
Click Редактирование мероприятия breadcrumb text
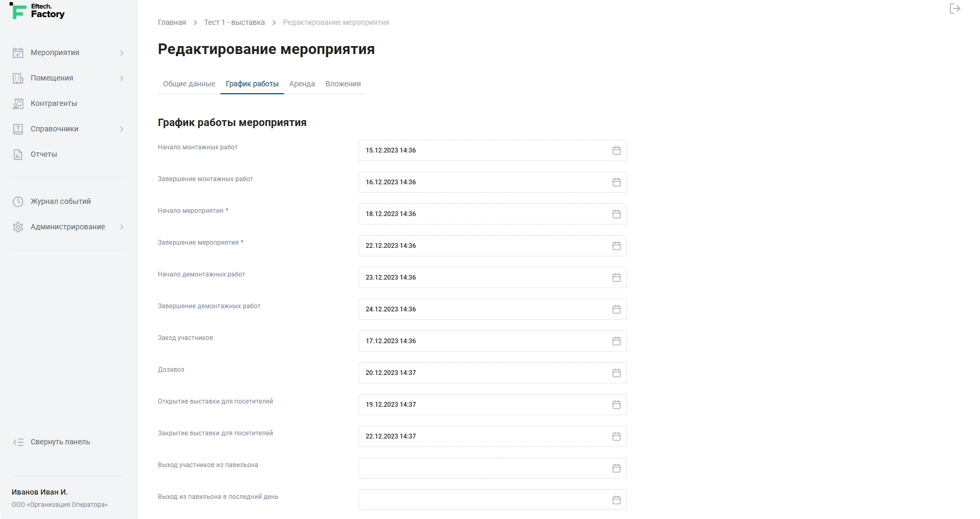(336, 22)
